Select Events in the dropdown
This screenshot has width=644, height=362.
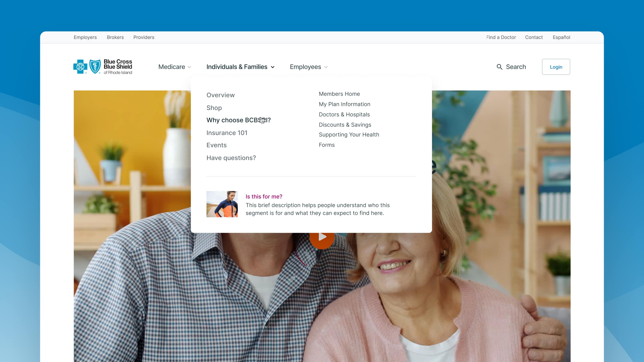pyautogui.click(x=216, y=145)
